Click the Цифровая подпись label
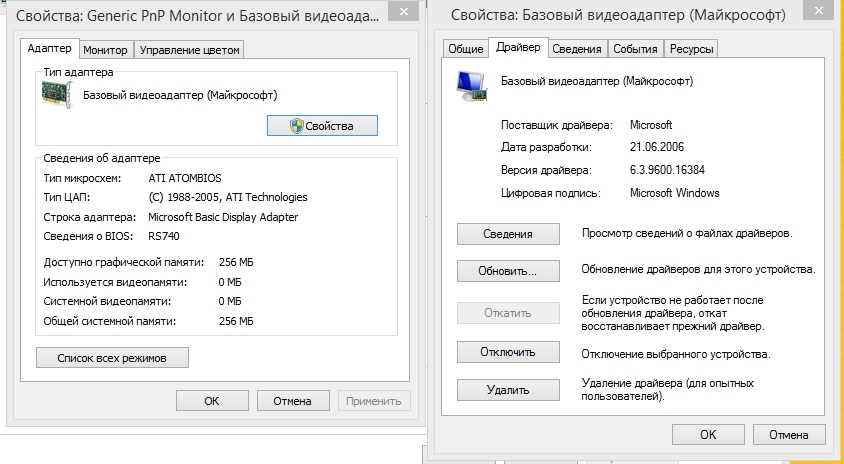 [551, 193]
